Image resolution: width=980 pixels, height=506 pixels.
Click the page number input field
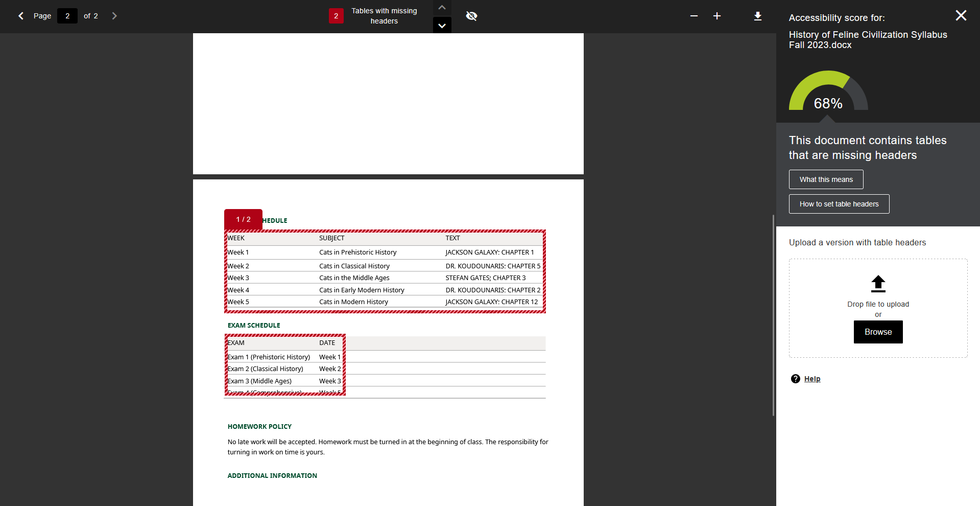67,16
